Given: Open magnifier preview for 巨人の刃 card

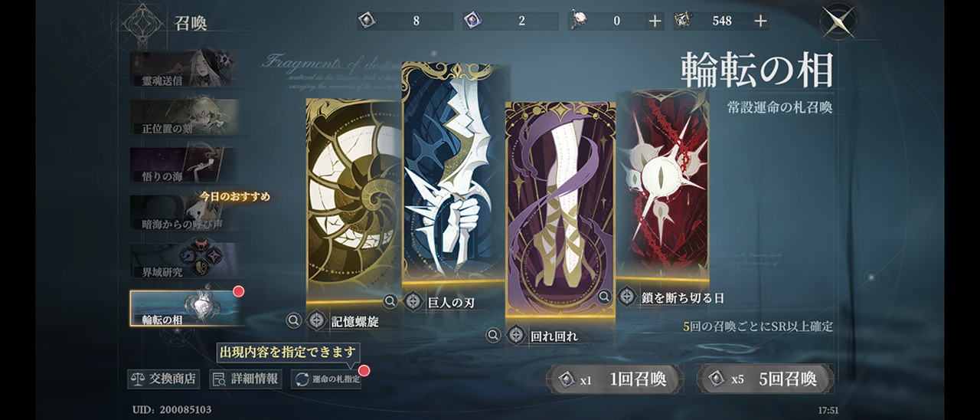Looking at the screenshot, I should point(390,301).
